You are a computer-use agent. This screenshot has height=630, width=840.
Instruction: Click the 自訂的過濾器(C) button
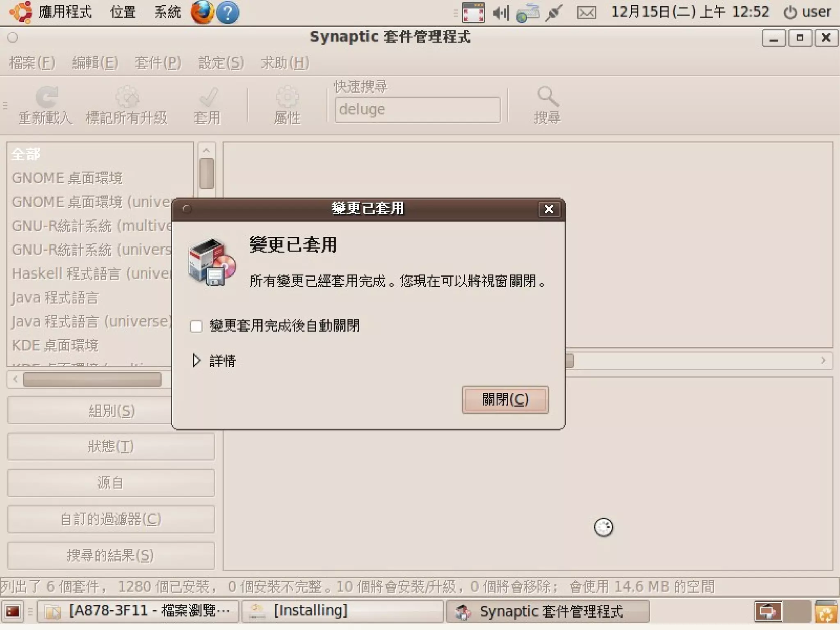click(x=111, y=519)
